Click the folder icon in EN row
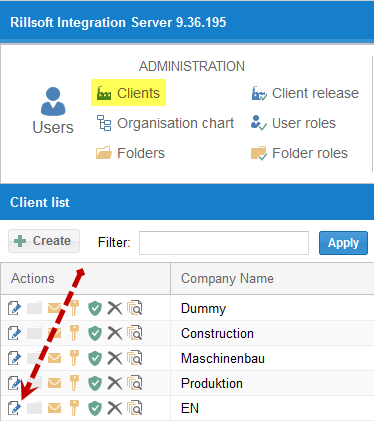The width and height of the screenshot is (374, 421). (34, 408)
